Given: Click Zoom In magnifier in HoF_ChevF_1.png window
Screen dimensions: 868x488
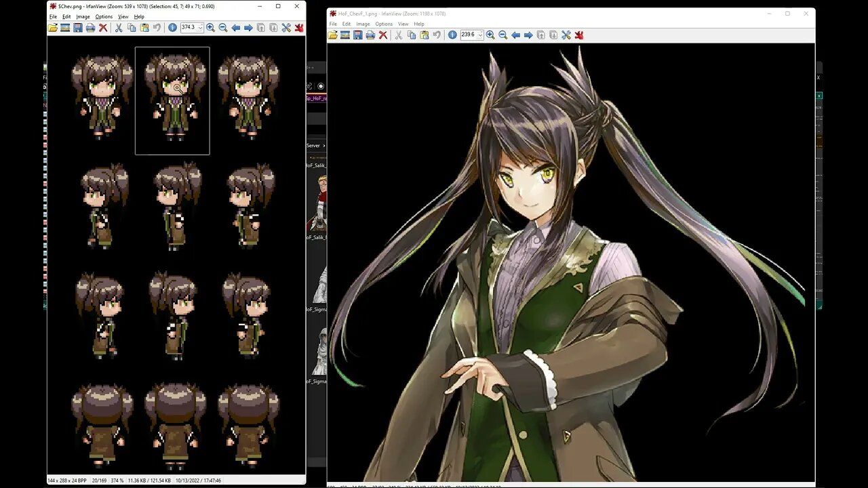Looking at the screenshot, I should point(490,35).
